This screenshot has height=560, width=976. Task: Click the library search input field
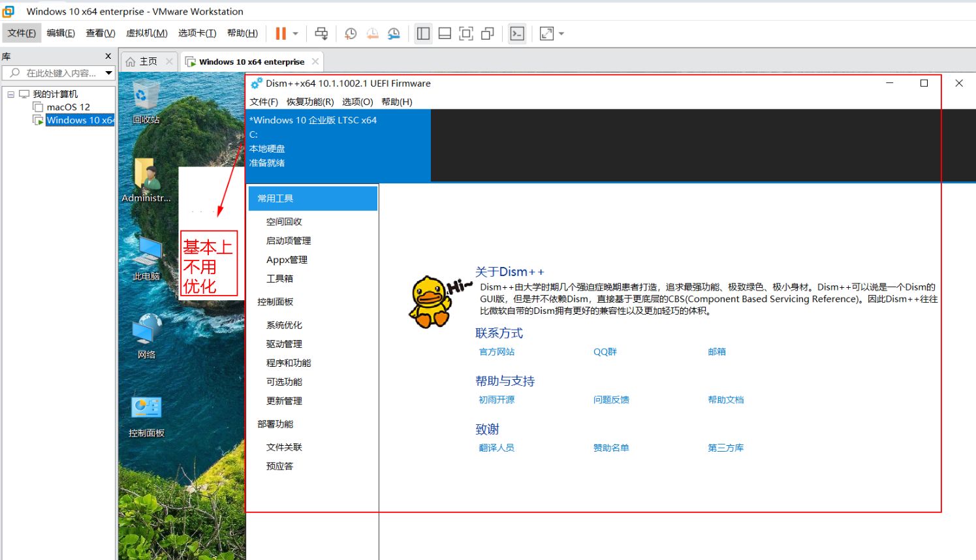point(60,73)
